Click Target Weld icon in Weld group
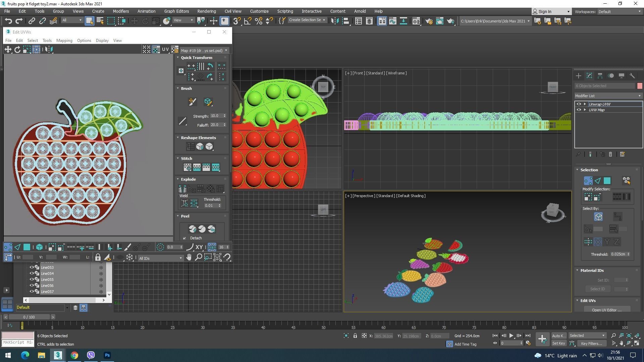This screenshot has height=362, width=644. click(x=184, y=203)
